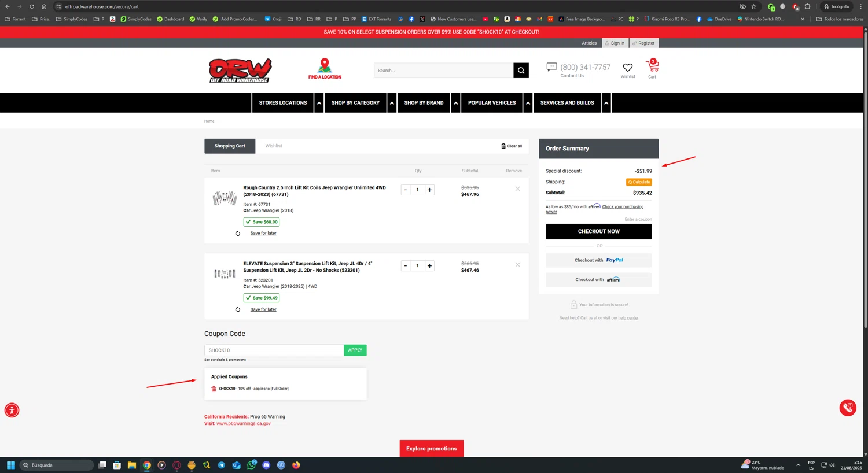Expand Shop By Brand menu arrow

coord(455,103)
